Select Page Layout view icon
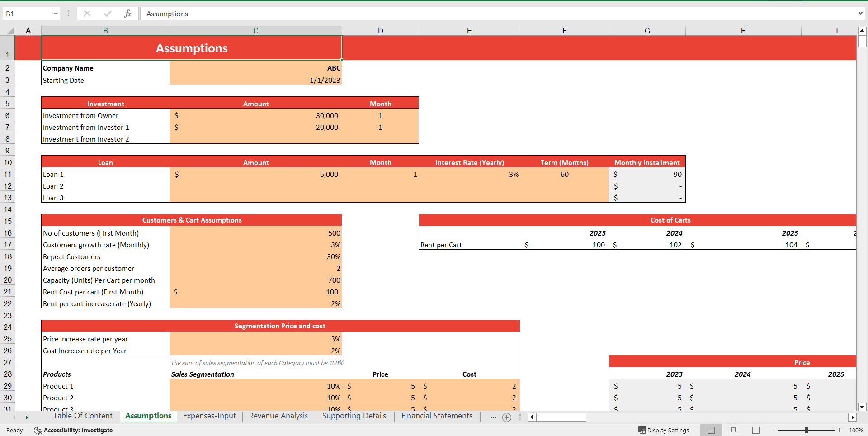The height and width of the screenshot is (436, 868). [733, 430]
